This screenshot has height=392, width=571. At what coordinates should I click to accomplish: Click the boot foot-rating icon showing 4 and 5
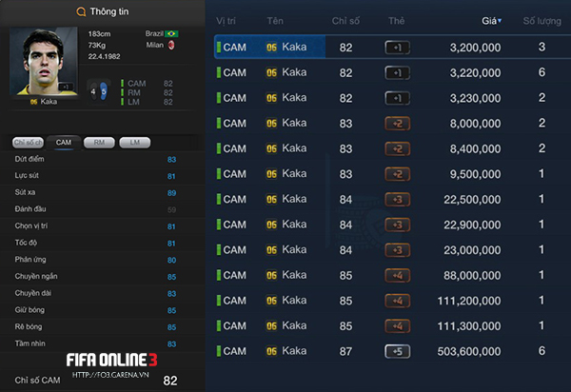coord(98,91)
